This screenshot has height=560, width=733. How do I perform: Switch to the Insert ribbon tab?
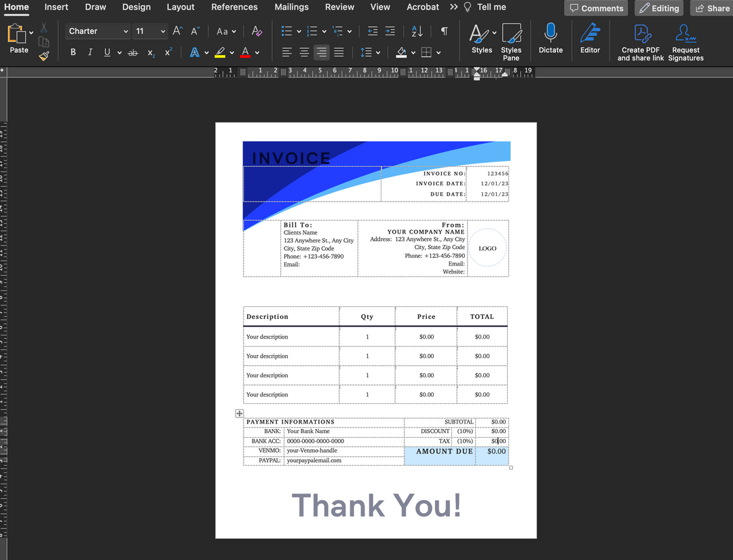(x=56, y=7)
